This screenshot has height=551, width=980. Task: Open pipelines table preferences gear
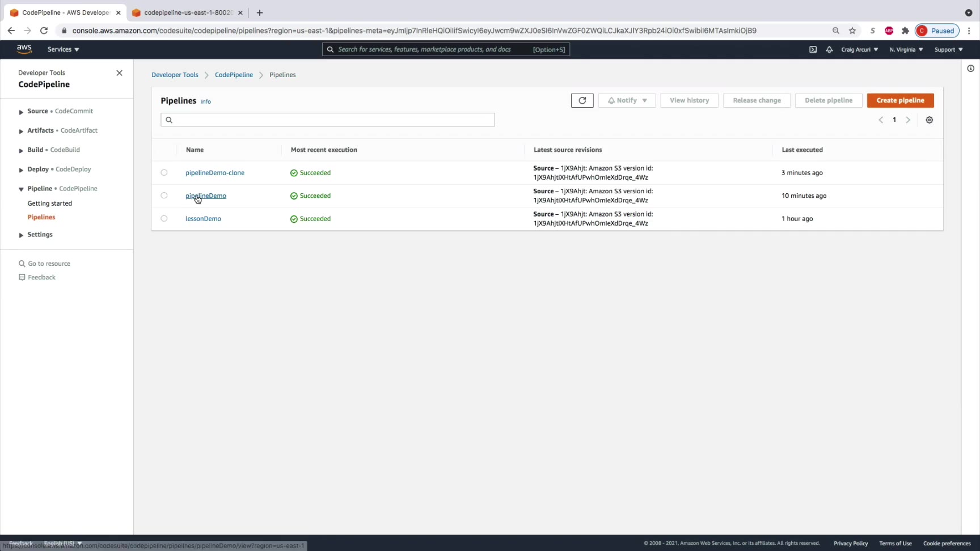point(929,120)
